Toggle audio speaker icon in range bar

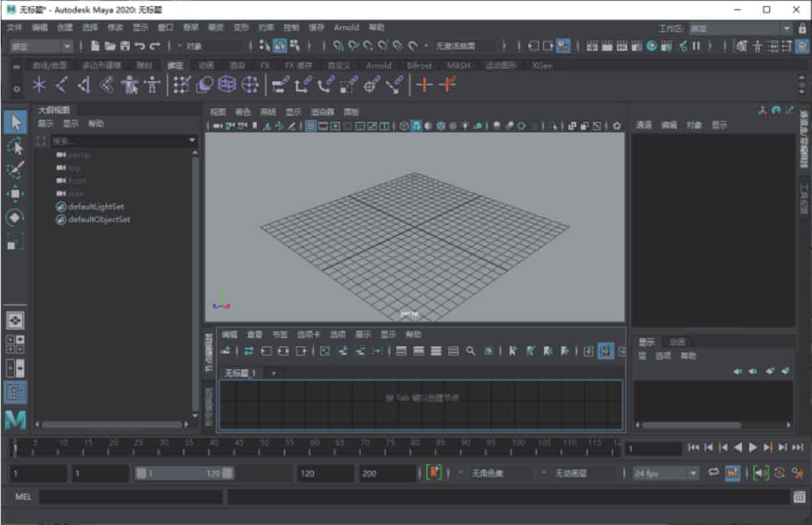coord(761,473)
